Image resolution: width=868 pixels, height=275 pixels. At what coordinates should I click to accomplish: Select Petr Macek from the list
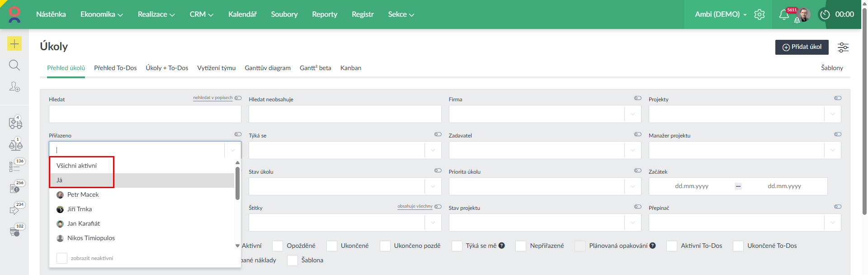coord(83,194)
